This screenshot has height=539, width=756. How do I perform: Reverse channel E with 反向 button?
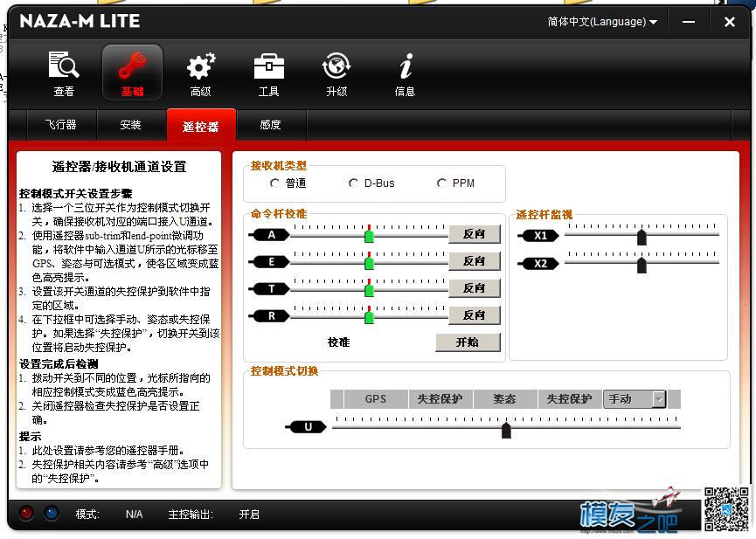474,261
